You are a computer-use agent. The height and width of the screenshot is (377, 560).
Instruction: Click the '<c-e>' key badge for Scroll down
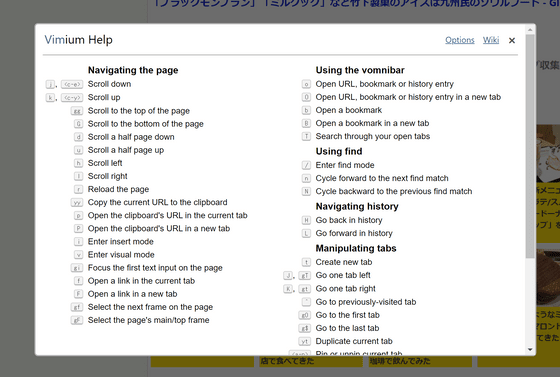pyautogui.click(x=72, y=84)
